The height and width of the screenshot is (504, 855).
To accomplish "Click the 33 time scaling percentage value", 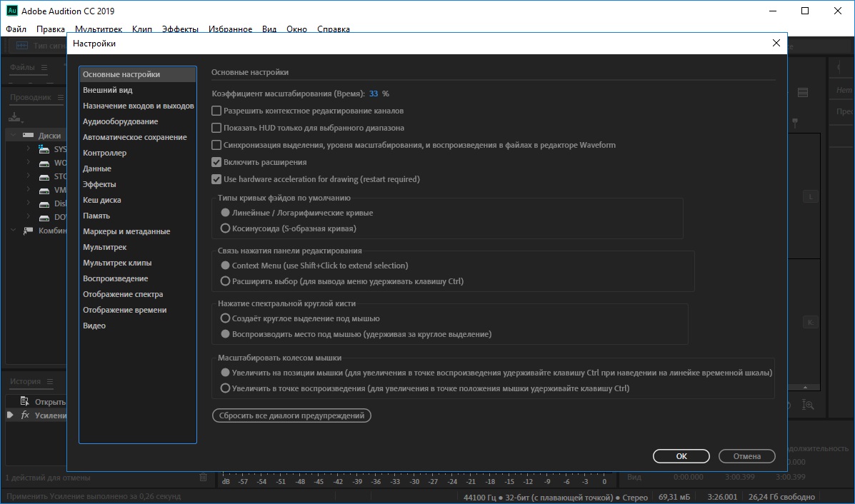I will click(x=374, y=94).
